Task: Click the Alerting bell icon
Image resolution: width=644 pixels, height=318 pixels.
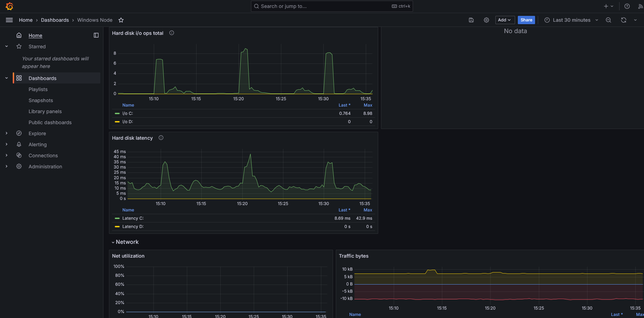Action: coord(19,144)
